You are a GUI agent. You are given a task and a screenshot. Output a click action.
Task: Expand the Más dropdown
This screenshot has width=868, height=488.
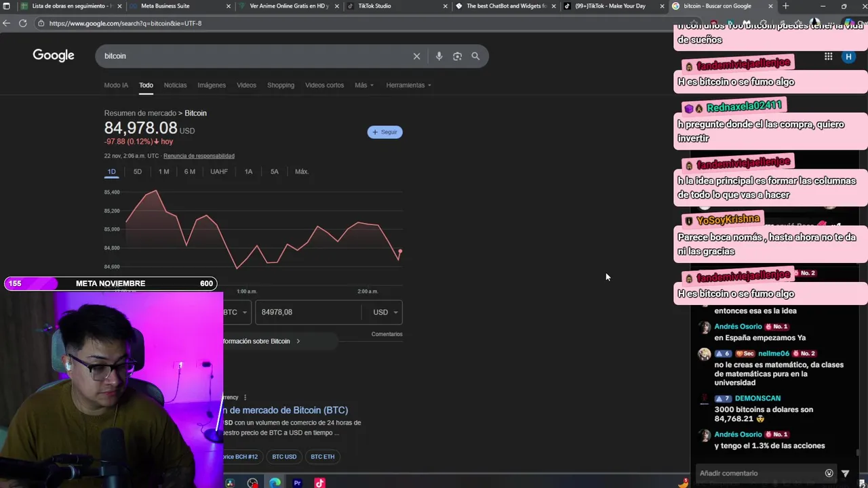(x=363, y=85)
